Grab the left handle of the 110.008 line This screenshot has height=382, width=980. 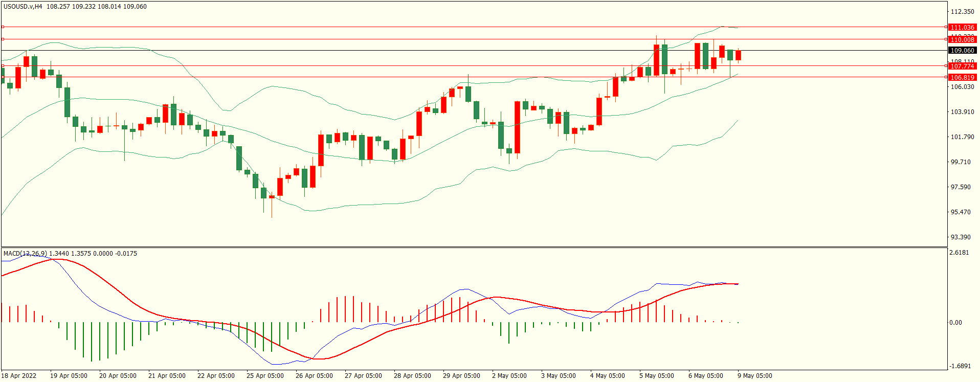click(x=3, y=39)
